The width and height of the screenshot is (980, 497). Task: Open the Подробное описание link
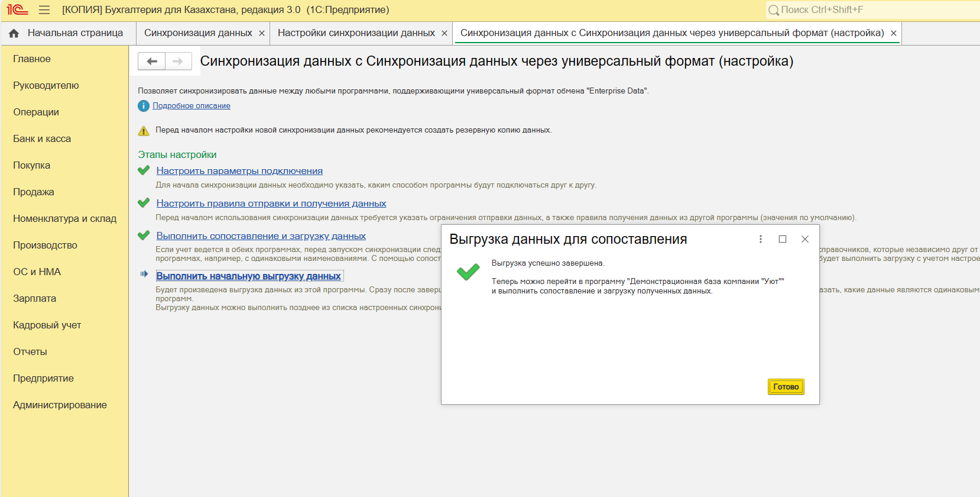coord(192,106)
